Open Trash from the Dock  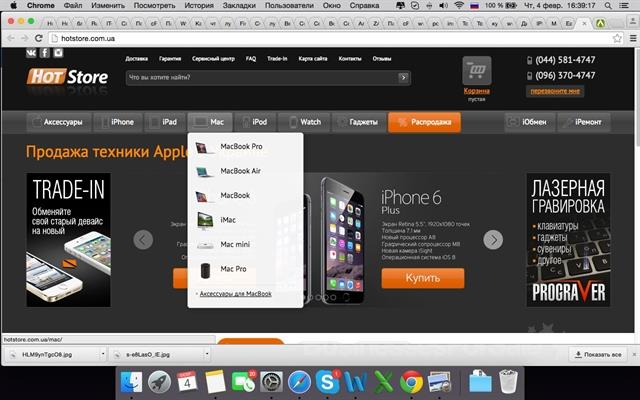pyautogui.click(x=508, y=381)
